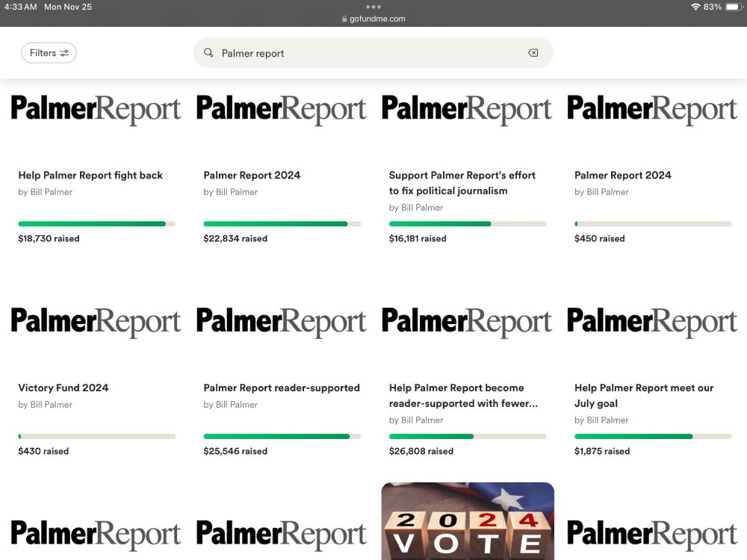Image resolution: width=747 pixels, height=560 pixels.
Task: Click "by Bill Palmer" under "Palmer Report reader-supported"
Action: (231, 404)
